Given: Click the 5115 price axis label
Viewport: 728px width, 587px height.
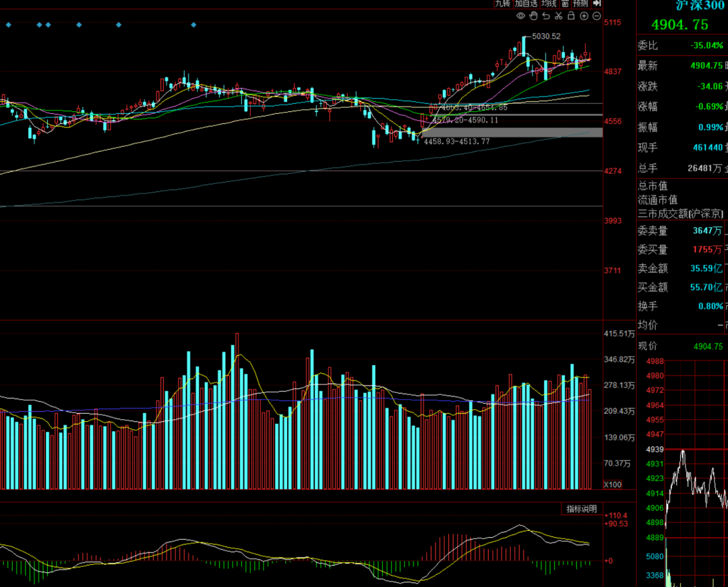Looking at the screenshot, I should [612, 22].
